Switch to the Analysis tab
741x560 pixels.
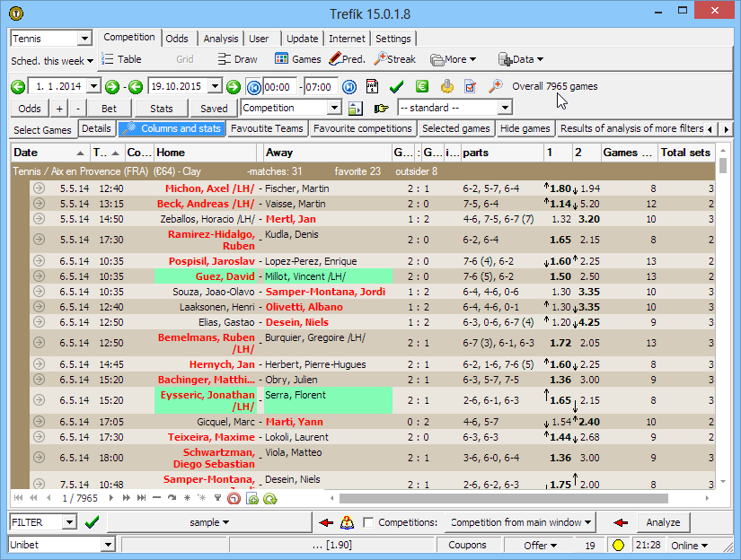221,39
